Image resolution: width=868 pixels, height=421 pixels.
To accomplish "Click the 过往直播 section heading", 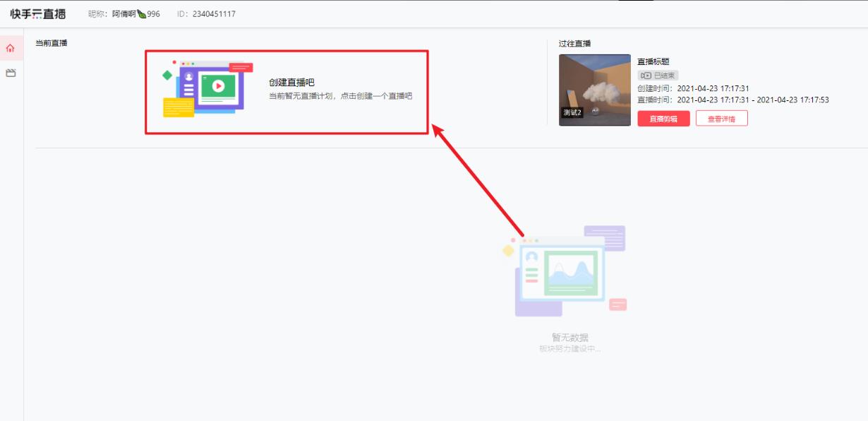I will tap(575, 43).
